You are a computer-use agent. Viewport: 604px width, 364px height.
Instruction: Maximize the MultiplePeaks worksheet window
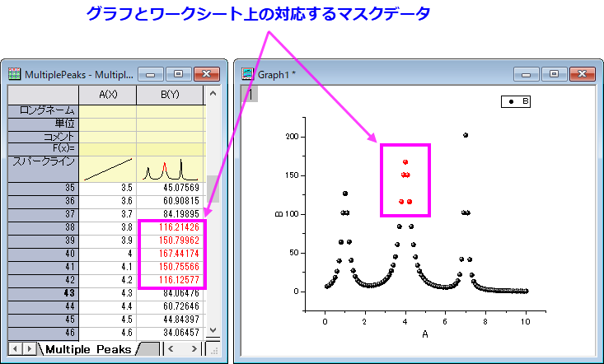click(178, 74)
